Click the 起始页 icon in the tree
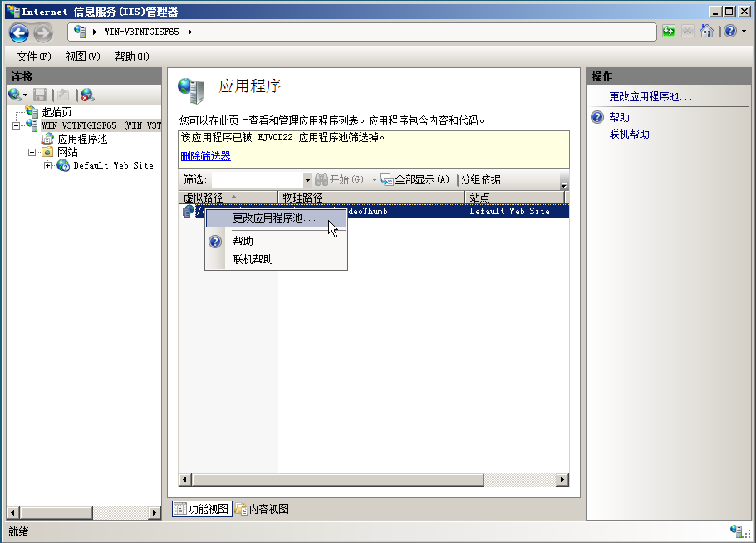This screenshot has height=543, width=756. coord(32,112)
